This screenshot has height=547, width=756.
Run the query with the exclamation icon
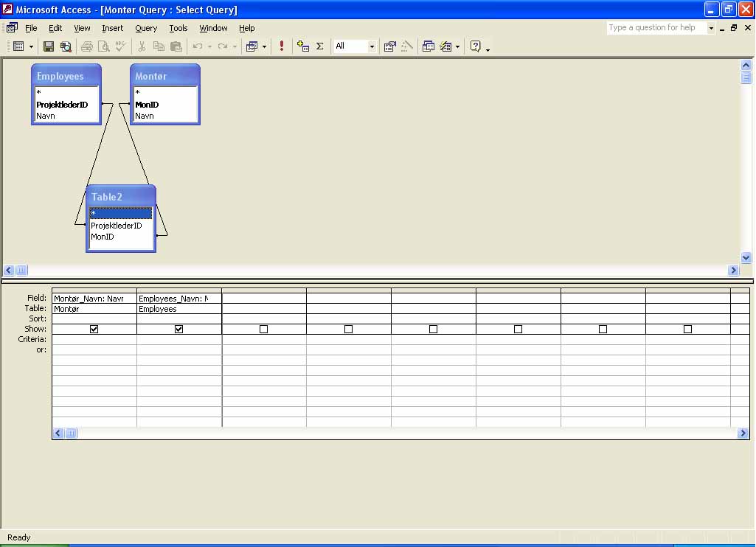[x=281, y=46]
